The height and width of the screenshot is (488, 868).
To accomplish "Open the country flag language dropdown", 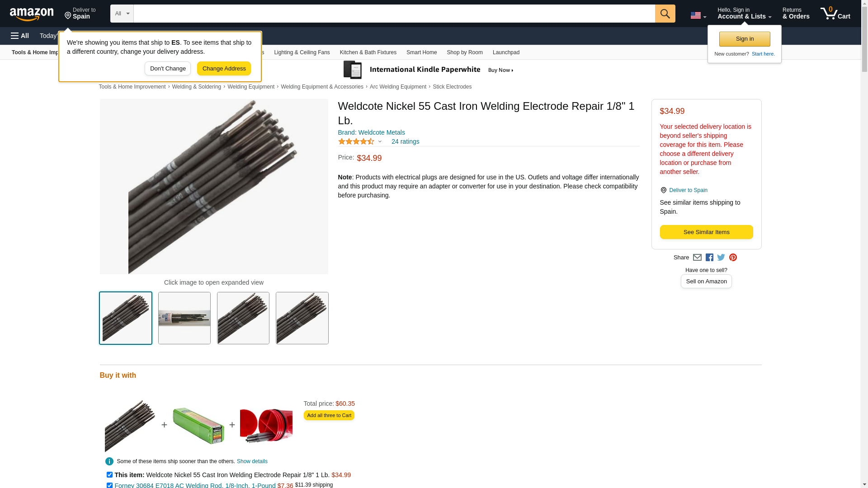I will [698, 15].
